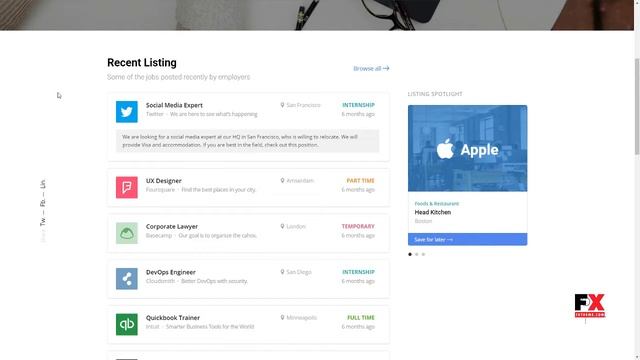640x360 pixels.
Task: Click the INTERNSHIP tag on Social Media Expert
Action: (358, 105)
